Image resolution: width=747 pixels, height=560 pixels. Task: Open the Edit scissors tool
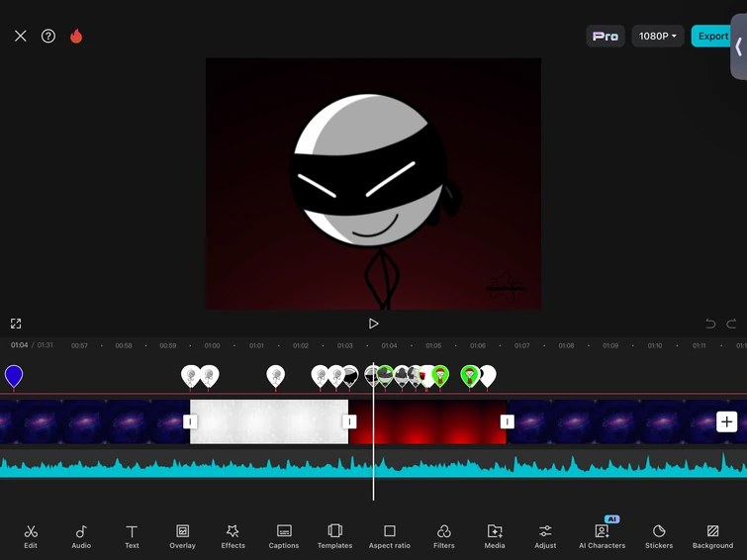coord(31,535)
